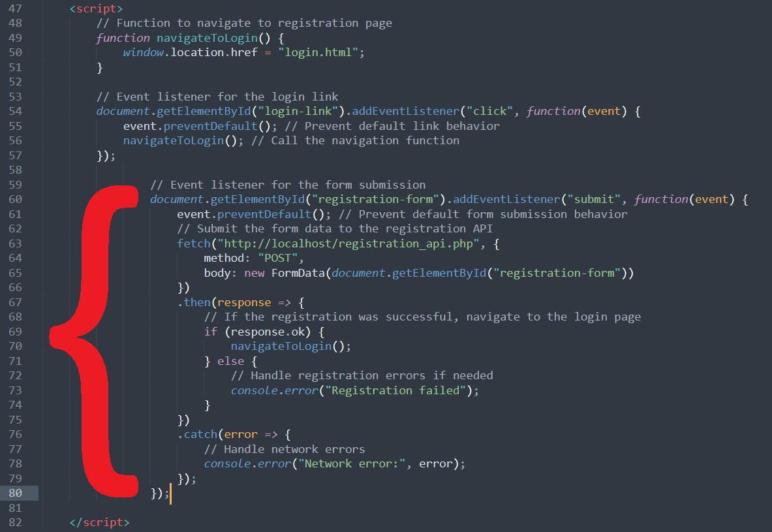Click the opening <script> tag
This screenshot has height=532, width=772.
(x=96, y=8)
